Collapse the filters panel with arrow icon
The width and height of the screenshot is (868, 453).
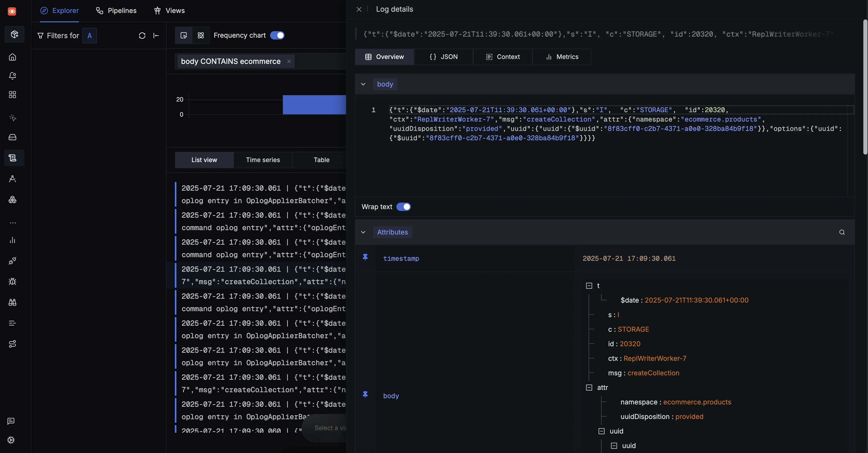pos(156,35)
